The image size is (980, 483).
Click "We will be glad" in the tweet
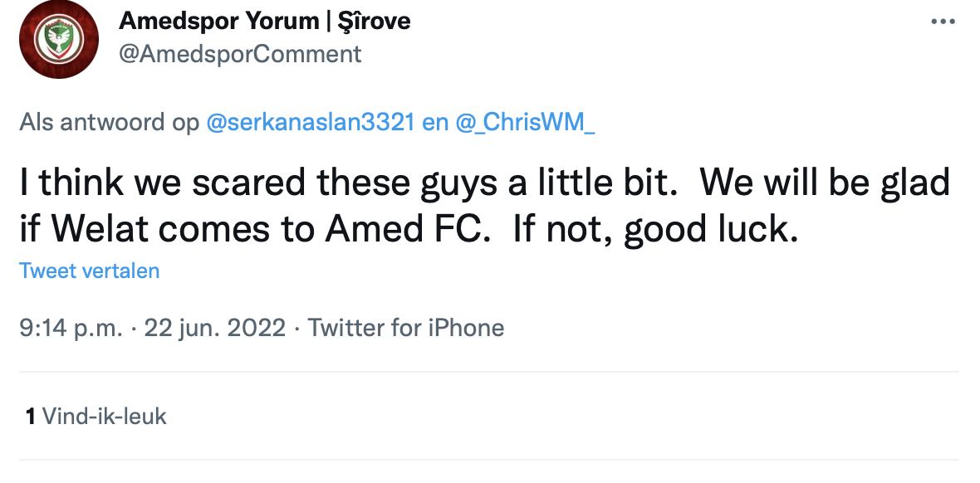(826, 183)
